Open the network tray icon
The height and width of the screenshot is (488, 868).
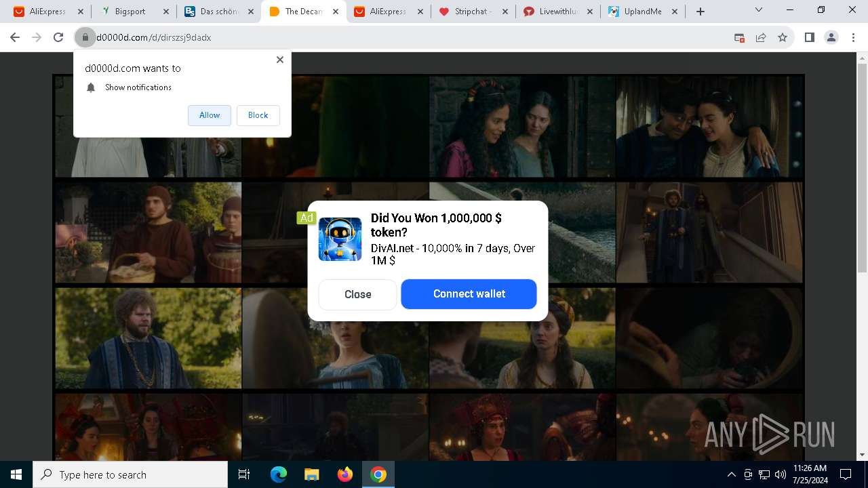(x=764, y=474)
